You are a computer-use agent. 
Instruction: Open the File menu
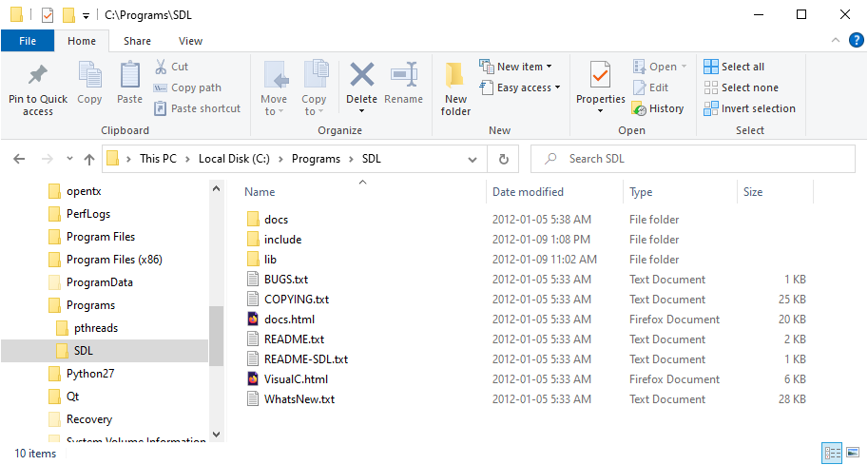coord(28,41)
